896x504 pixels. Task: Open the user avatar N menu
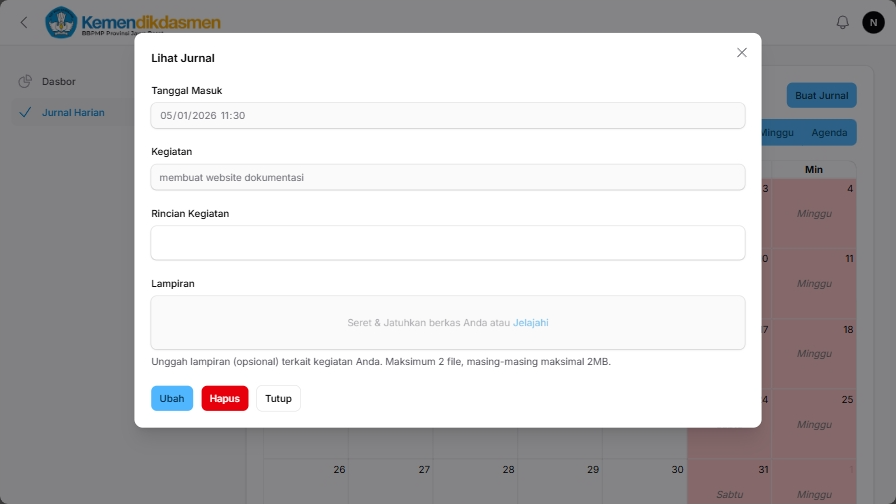coord(873,22)
